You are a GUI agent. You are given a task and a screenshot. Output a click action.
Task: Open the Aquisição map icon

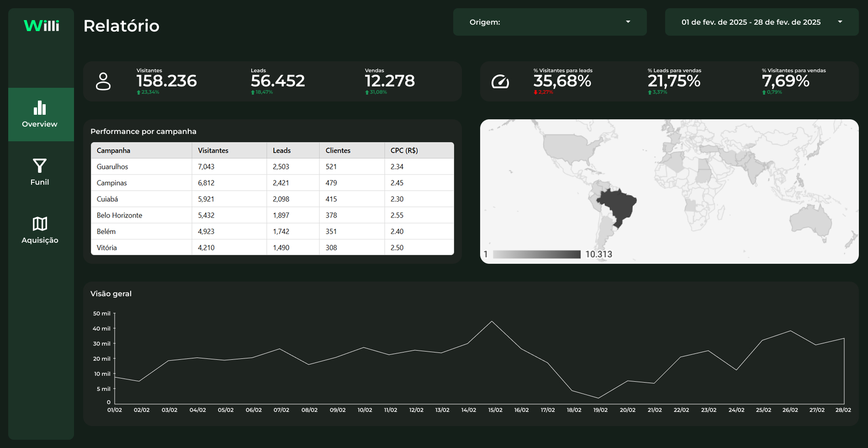(x=40, y=224)
